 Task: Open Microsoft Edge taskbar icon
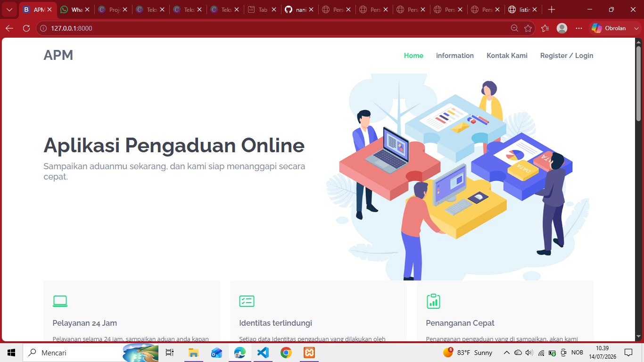(x=240, y=353)
